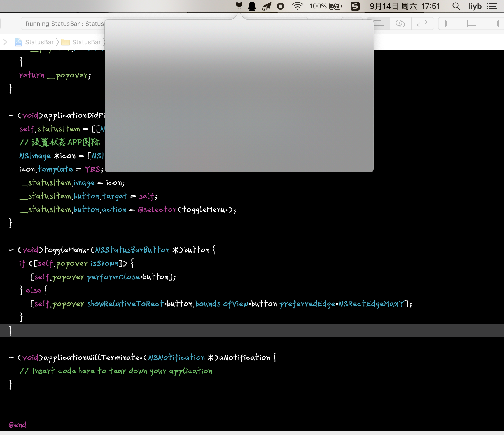Screen dimensions: 504x435
Task: Click the round record icon in menu bar
Action: point(280,6)
